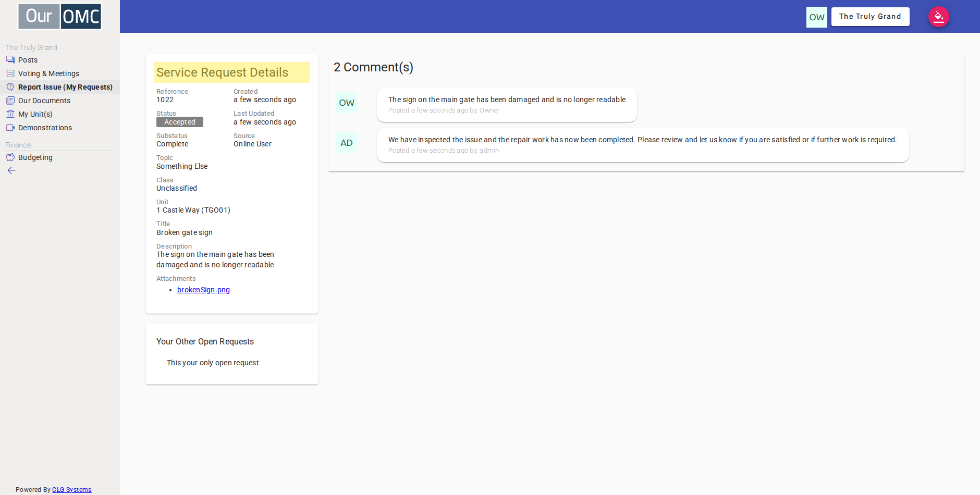Click the pink paint bucket theme icon
This screenshot has width=980, height=495.
[x=939, y=17]
